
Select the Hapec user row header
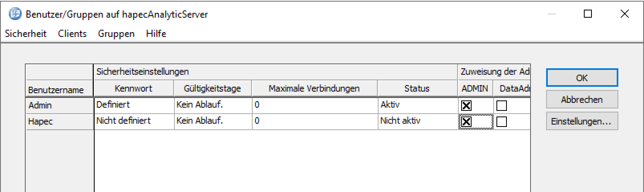[59, 122]
